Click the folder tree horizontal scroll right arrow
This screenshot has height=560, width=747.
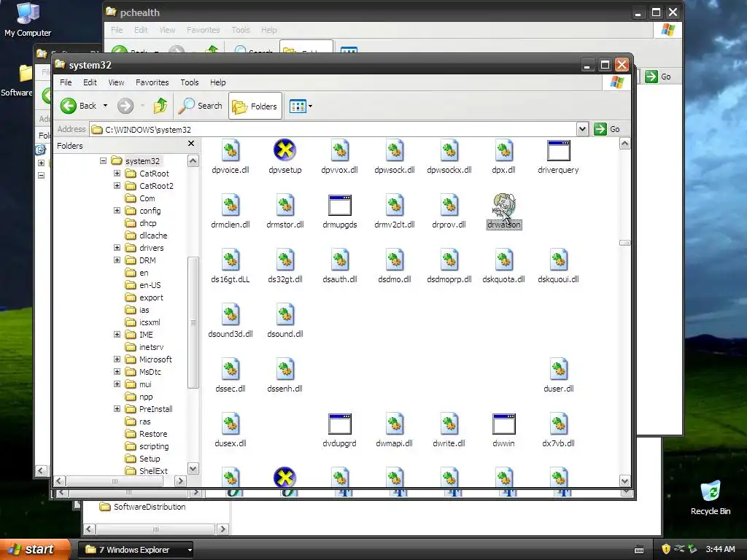click(180, 481)
